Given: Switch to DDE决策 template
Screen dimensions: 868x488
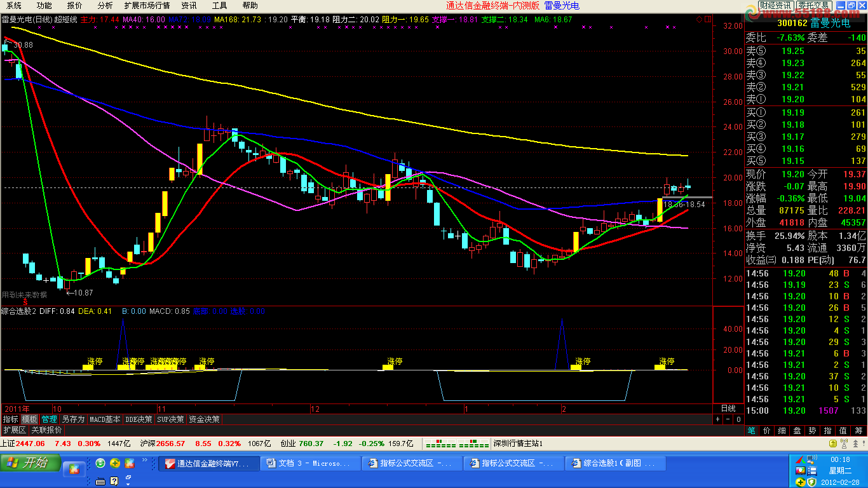Looking at the screenshot, I should 139,419.
